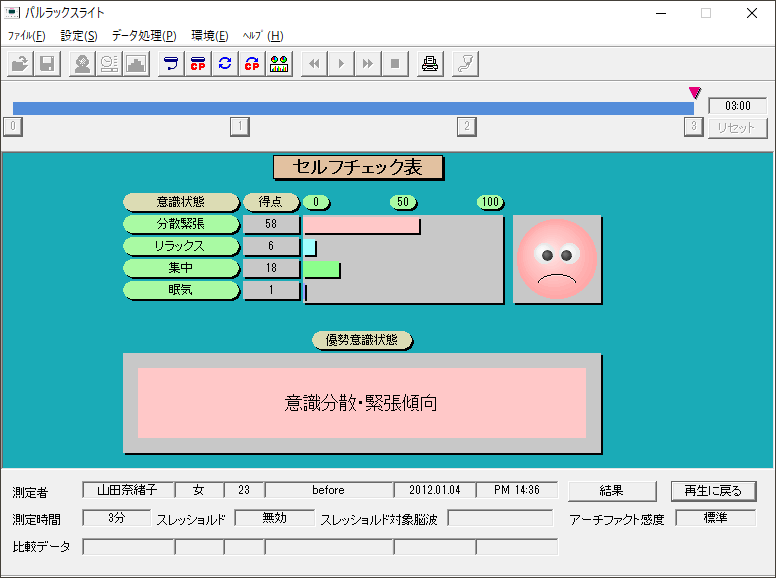Viewport: 776px width, 578px height.
Task: Click the sensor cable connection icon
Action: point(465,64)
